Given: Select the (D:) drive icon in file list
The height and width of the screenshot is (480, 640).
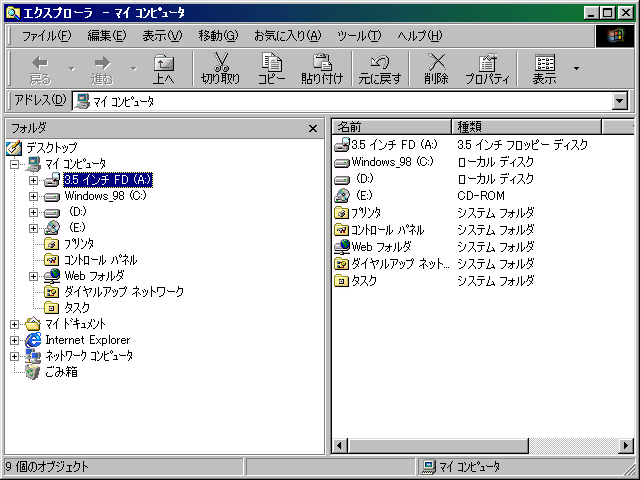Looking at the screenshot, I should pyautogui.click(x=342, y=180).
